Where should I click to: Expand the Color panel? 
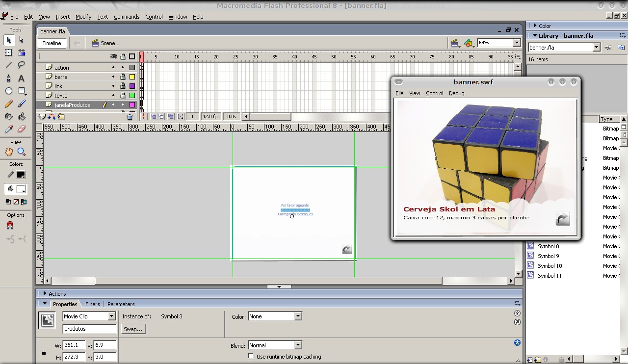[535, 26]
